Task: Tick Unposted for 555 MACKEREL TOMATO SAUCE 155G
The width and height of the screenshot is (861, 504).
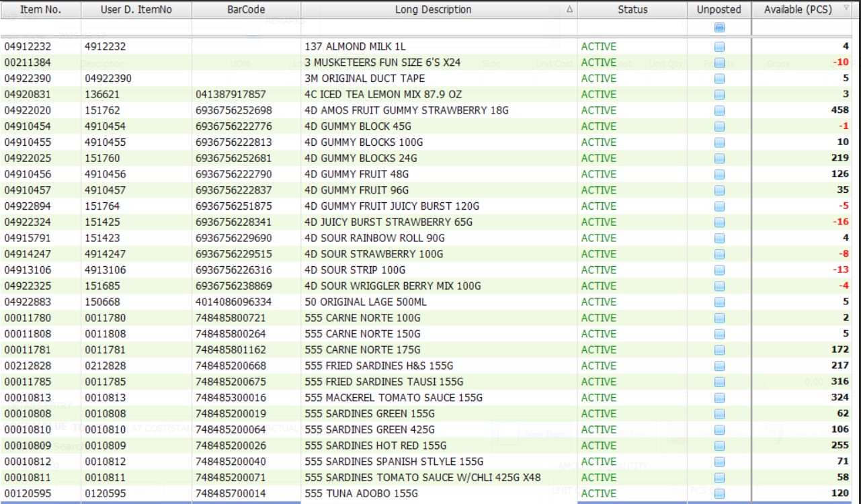Action: click(719, 398)
